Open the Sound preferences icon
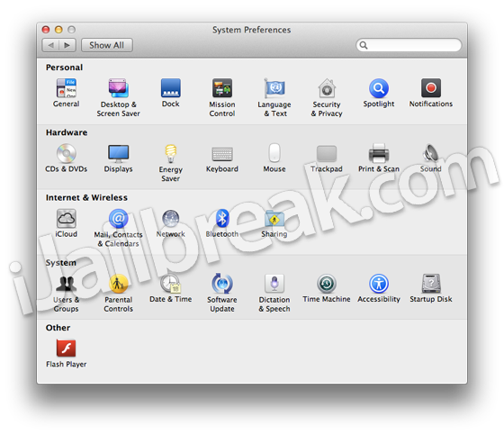The height and width of the screenshot is (435, 504). pyautogui.click(x=431, y=153)
